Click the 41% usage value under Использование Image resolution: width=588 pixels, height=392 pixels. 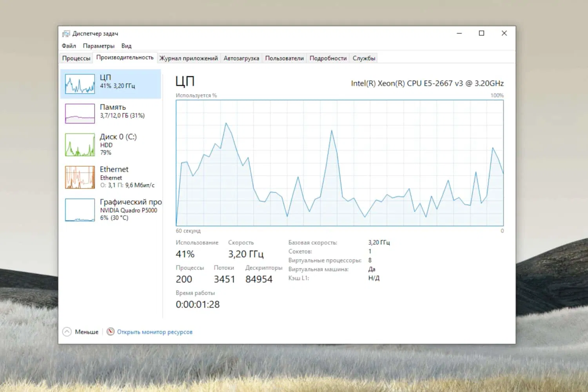tap(185, 254)
